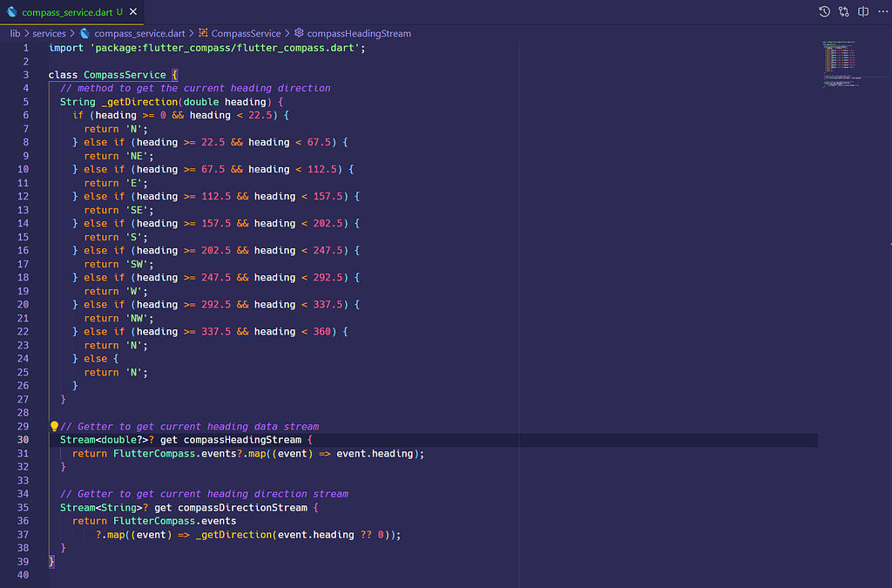Open timeline history icon in editor toolbar
This screenshot has height=588, width=892.
[824, 11]
